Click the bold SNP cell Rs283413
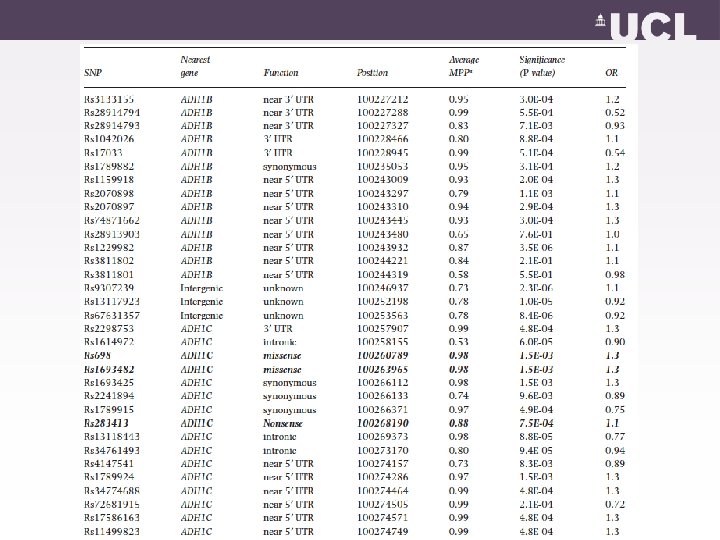720x540 pixels. (106, 423)
